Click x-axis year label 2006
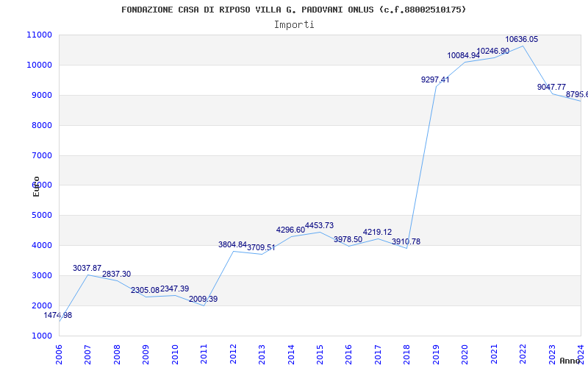 (59, 354)
